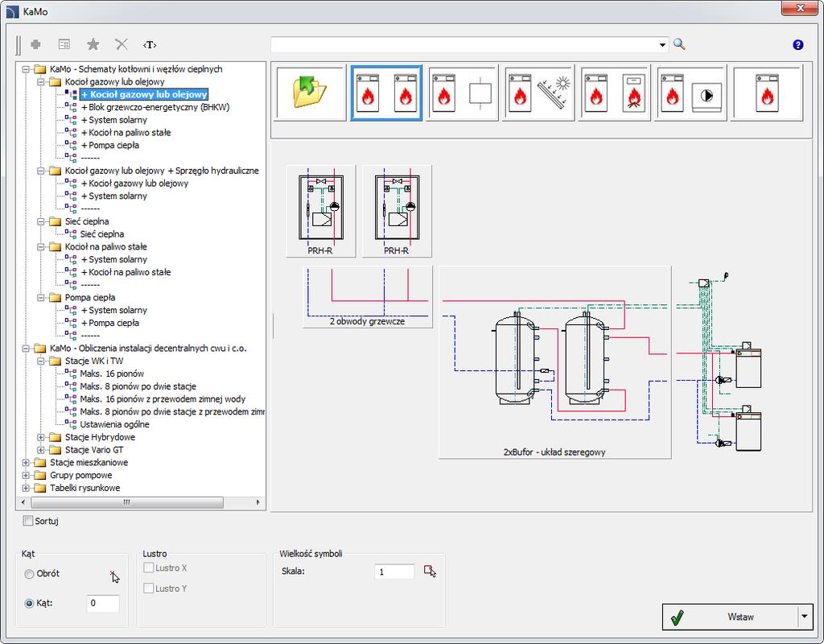This screenshot has width=824, height=644.
Task: Click the Wstaw insert button
Action: pos(731,617)
